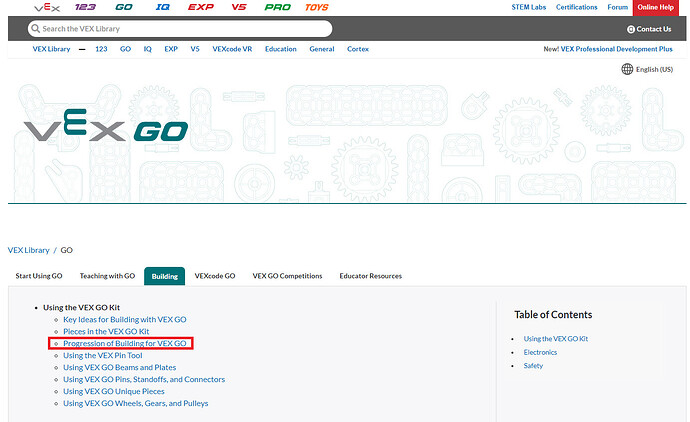Open Progression of Building for VEX GO
Viewport: 690px width, 422px height.
(x=125, y=343)
